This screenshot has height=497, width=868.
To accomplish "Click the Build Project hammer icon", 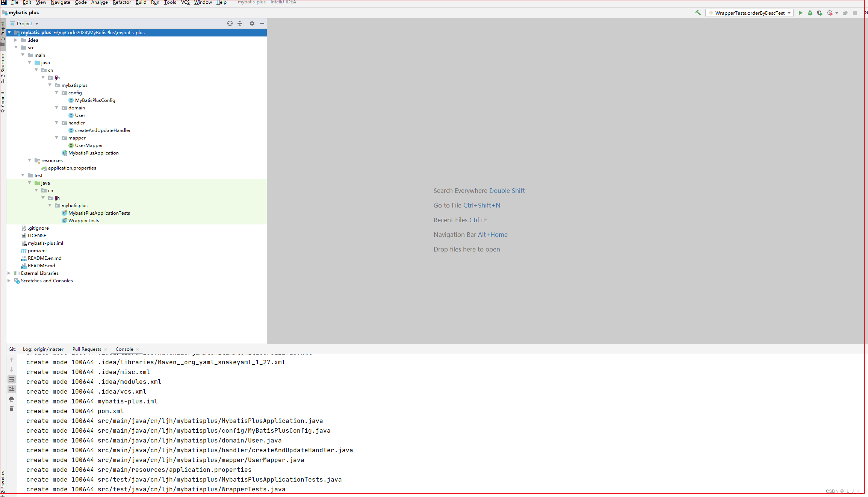I will pyautogui.click(x=698, y=13).
